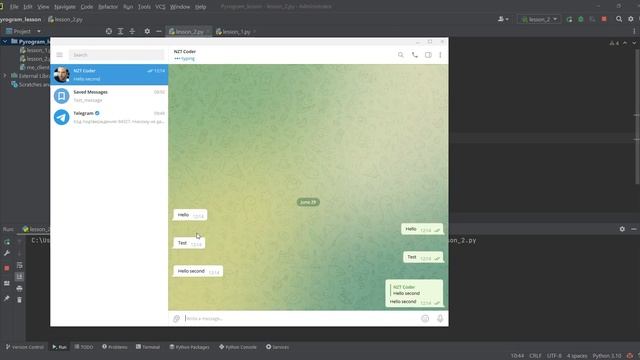Open the Telegram service notifications chat
640x360 pixels.
[x=109, y=117]
